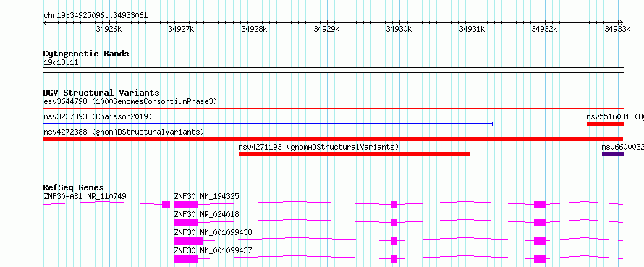The width and height of the screenshot is (644, 267).
Task: Click the first exon of ZNF30|NR_024018
Action: pyautogui.click(x=186, y=223)
